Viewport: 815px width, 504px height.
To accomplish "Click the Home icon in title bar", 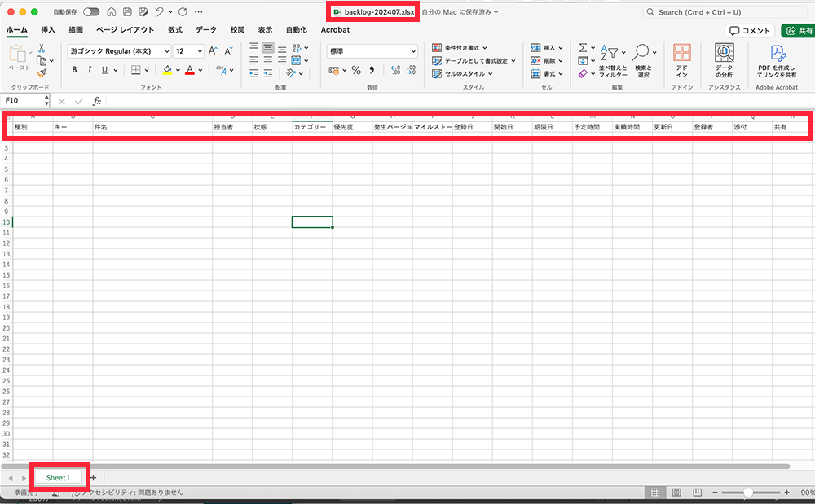I will click(111, 12).
